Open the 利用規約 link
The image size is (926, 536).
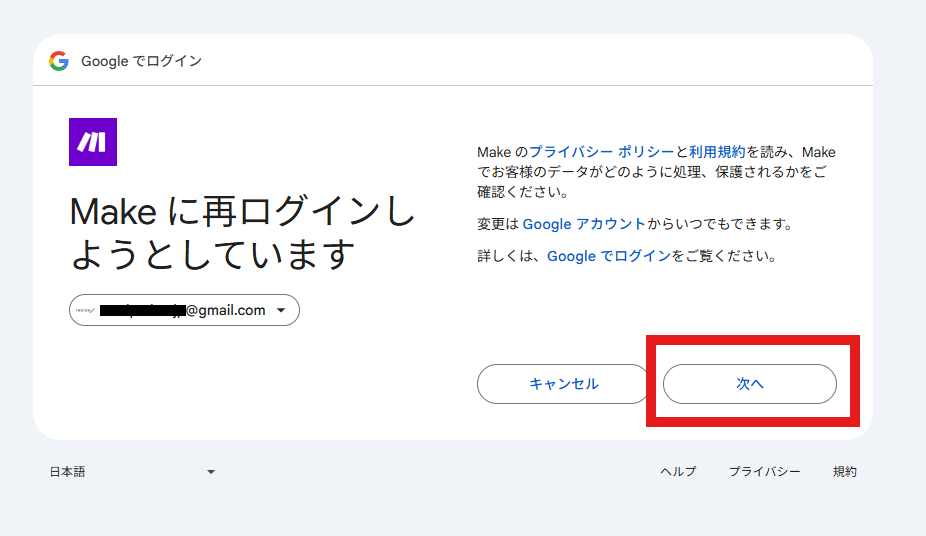[x=717, y=152]
